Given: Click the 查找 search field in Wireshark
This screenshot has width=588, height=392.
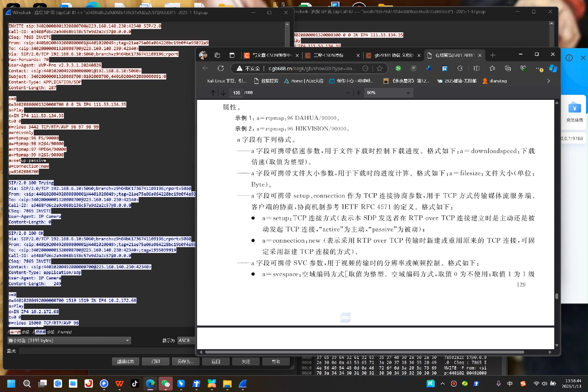Looking at the screenshot, I should pyautogui.click(x=107, y=351).
